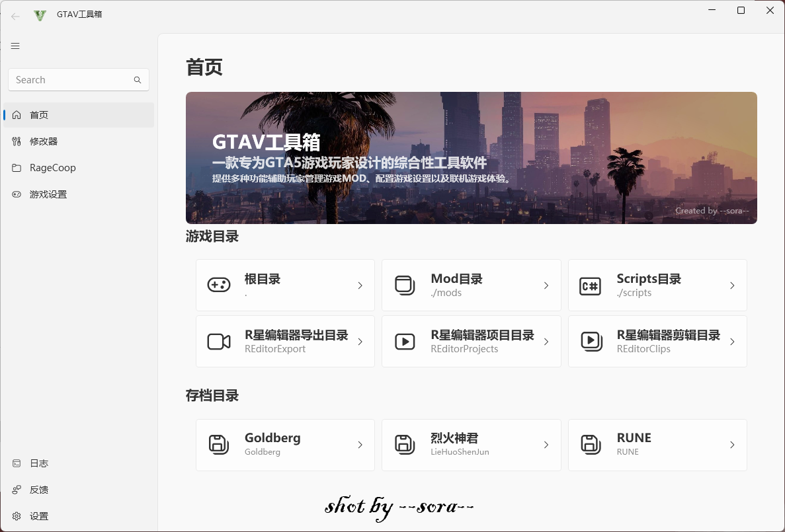This screenshot has height=532, width=785.
Task: Click the gamepad icon on 根目录 card
Action: point(219,285)
